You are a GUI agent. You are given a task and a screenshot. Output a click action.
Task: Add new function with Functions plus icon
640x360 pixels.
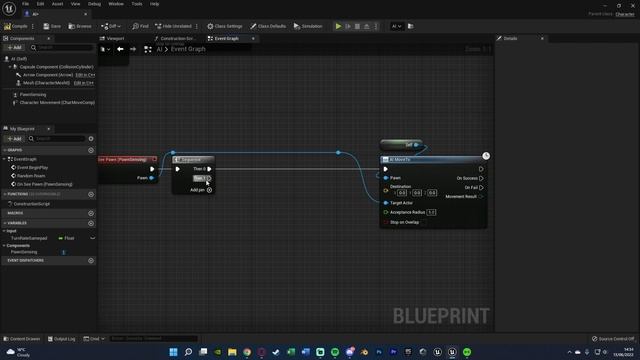[91, 194]
